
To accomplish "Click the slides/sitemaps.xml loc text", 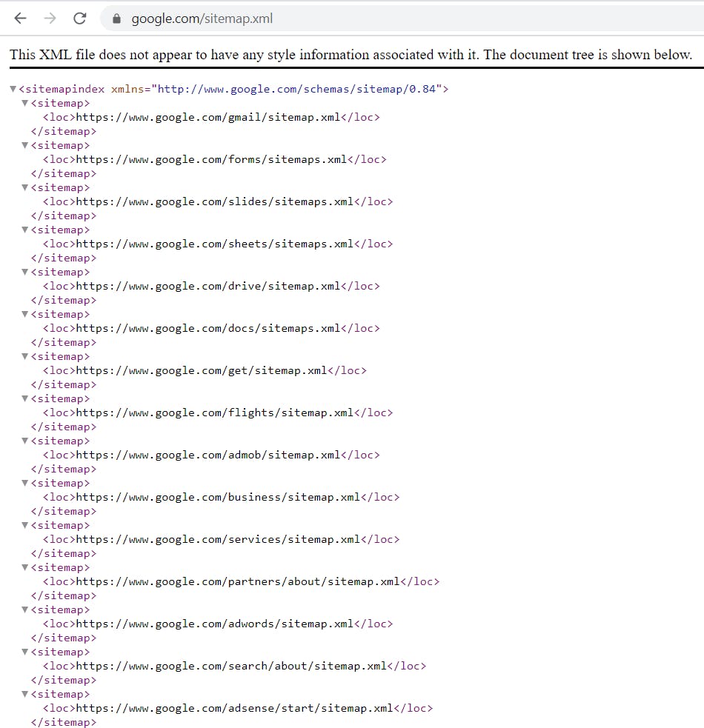I will (x=215, y=202).
